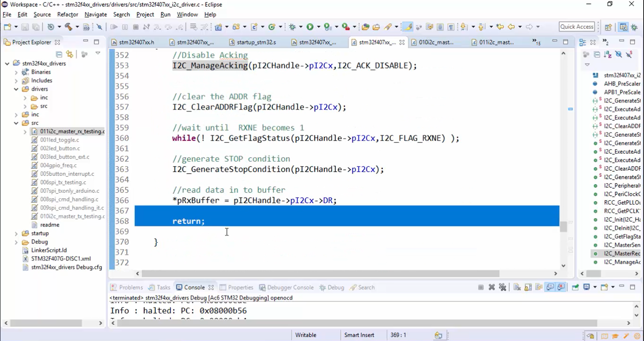Image resolution: width=644 pixels, height=341 pixels.
Task: Click Remove Launch X icon in Console
Action: (492, 287)
